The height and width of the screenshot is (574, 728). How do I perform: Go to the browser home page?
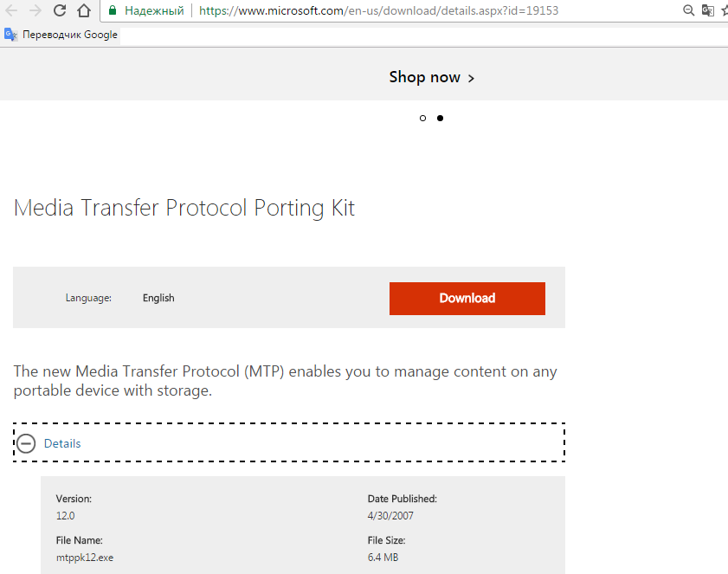[84, 11]
